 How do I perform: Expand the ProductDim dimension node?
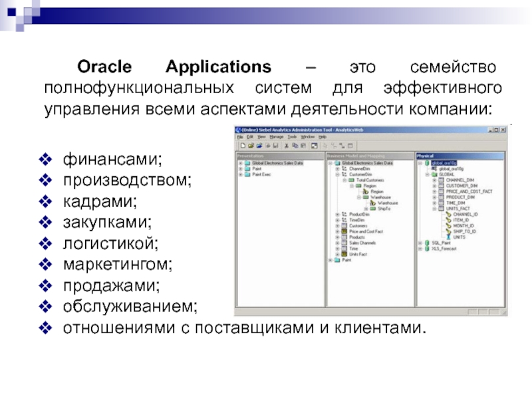[x=337, y=214]
